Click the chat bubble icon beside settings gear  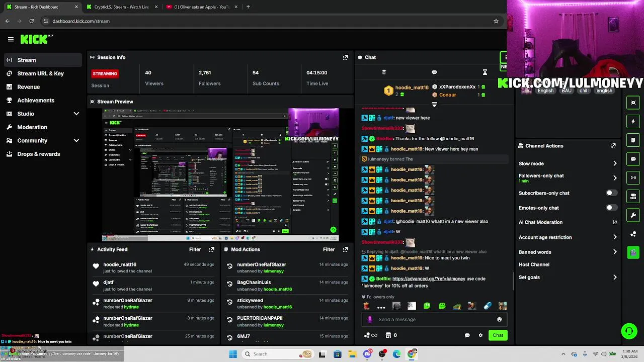tap(467, 335)
